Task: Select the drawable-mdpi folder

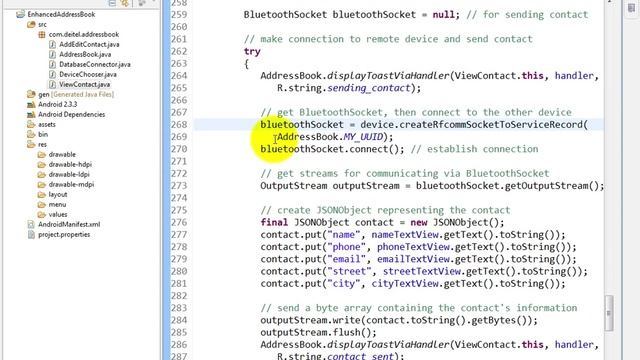Action: [71, 184]
